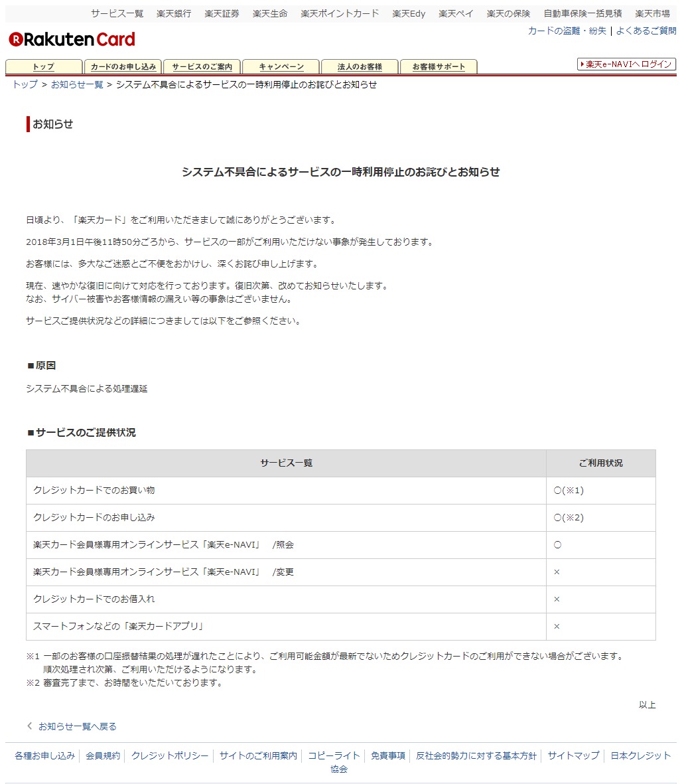Select the カードのお申し込み tab
The width and height of the screenshot is (682, 784).
123,66
